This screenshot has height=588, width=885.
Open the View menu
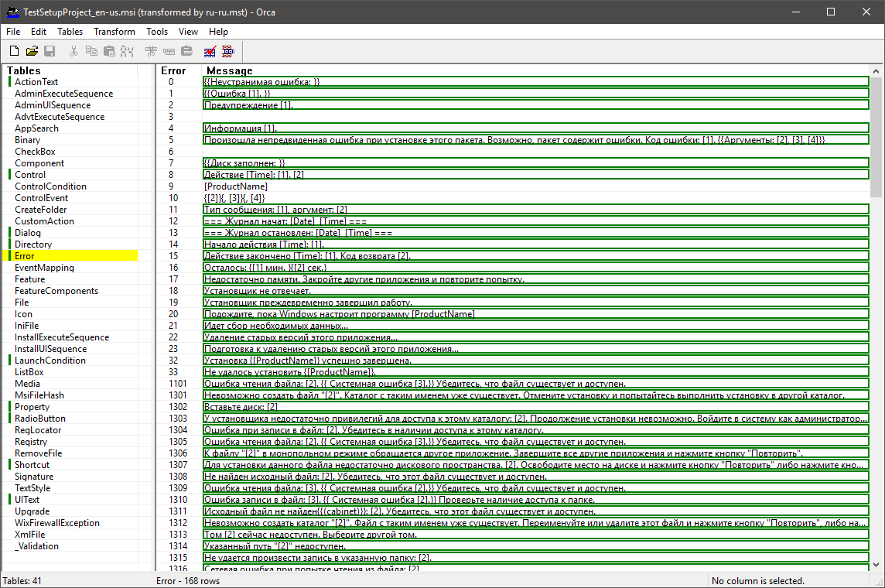[188, 32]
